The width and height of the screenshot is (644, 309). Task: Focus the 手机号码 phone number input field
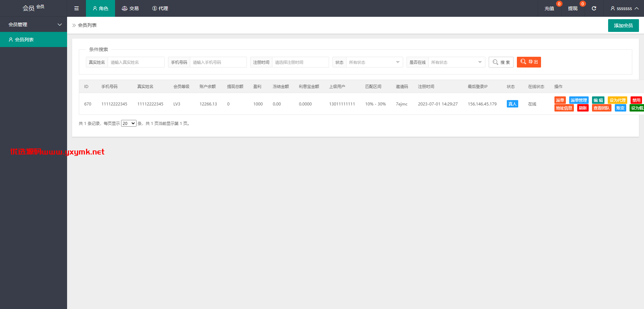click(218, 62)
